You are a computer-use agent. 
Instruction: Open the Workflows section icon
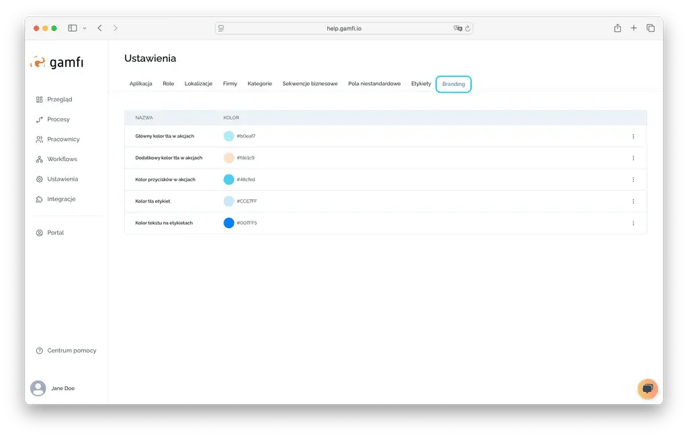[x=39, y=159]
